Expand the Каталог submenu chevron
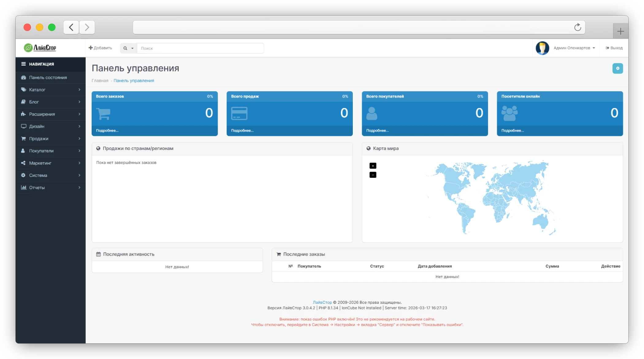 point(79,90)
